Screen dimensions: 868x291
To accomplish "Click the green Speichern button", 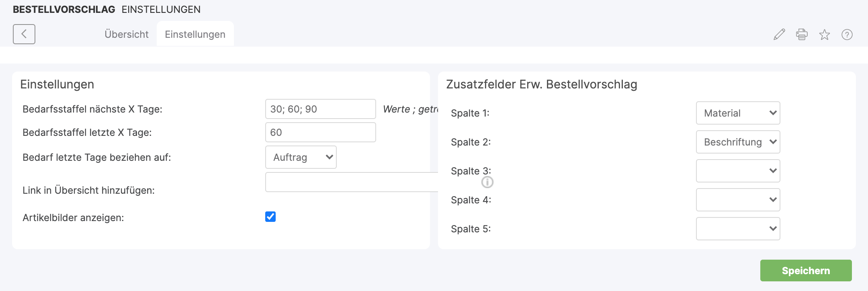I will point(806,271).
